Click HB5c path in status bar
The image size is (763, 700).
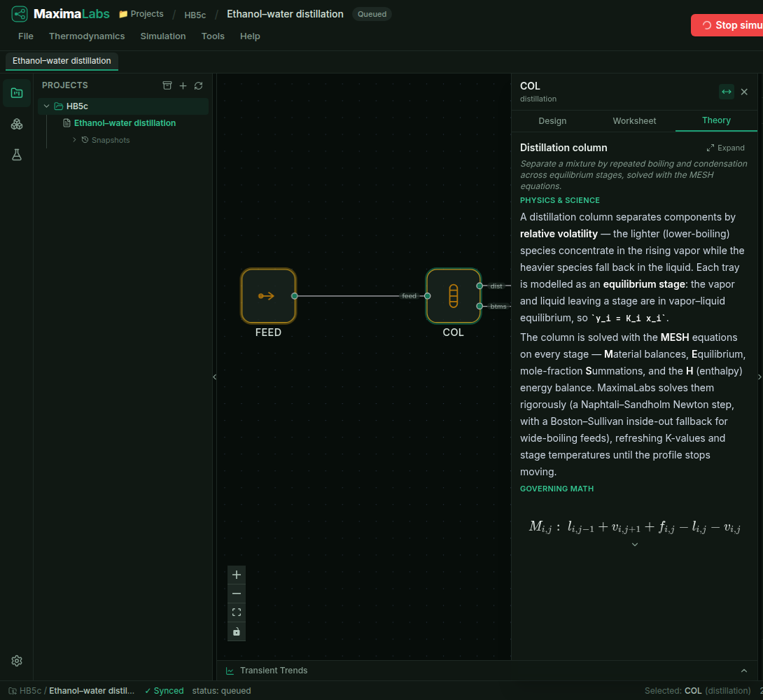point(30,691)
